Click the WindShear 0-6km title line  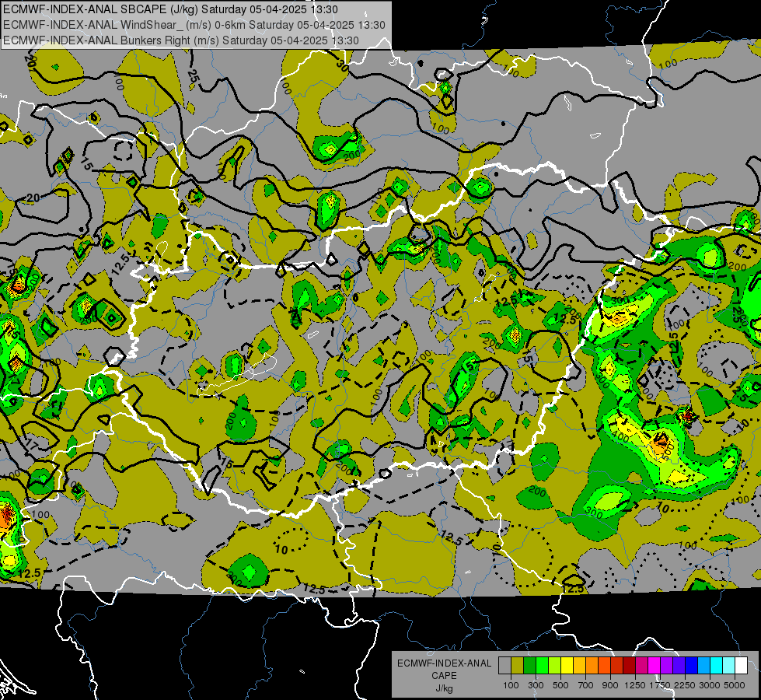(x=194, y=25)
